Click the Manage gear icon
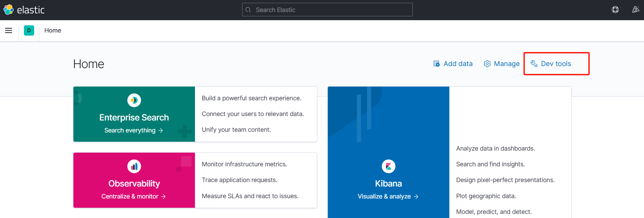The image size is (644, 218). pos(487,64)
